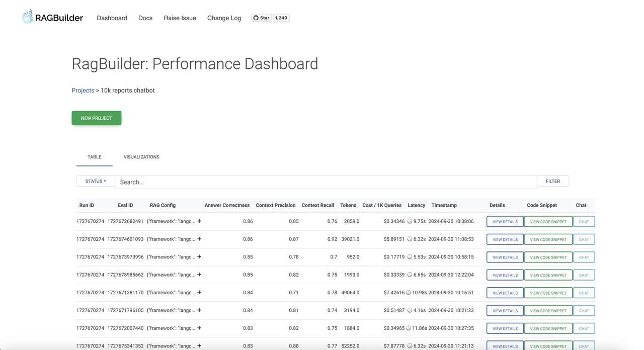This screenshot has width=644, height=350.
Task: Expand RAG config for eval 1727671796105
Action: 199,310
